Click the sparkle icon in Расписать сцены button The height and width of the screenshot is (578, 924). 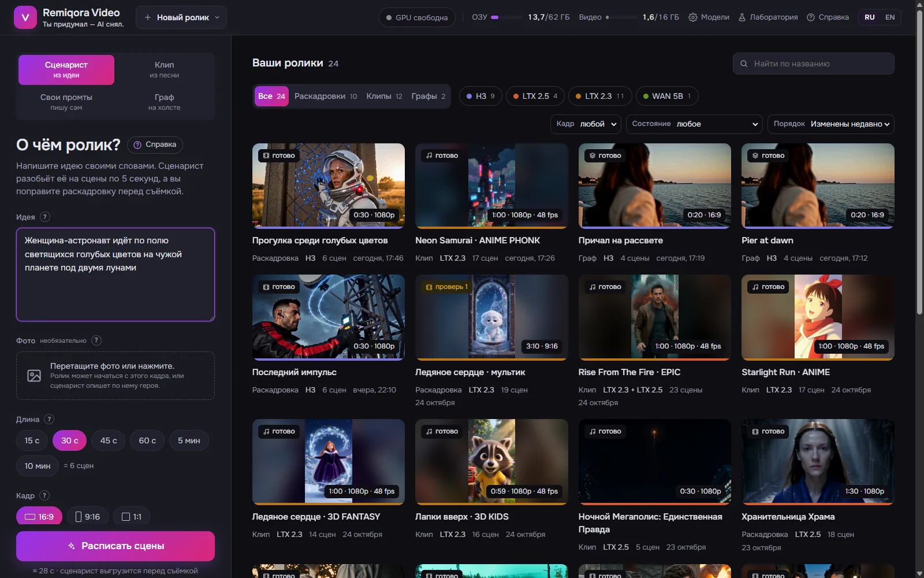coord(72,546)
